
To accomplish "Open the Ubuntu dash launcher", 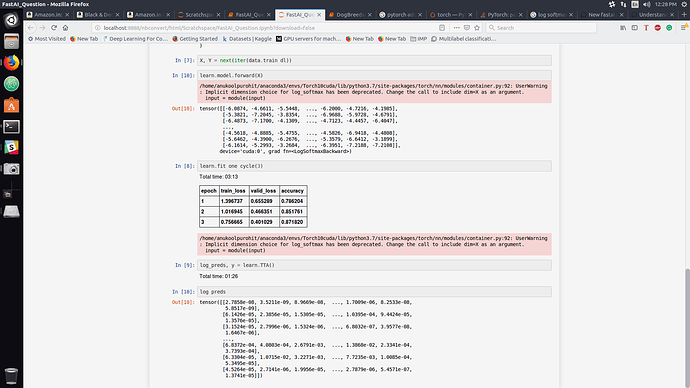I will [x=11, y=20].
